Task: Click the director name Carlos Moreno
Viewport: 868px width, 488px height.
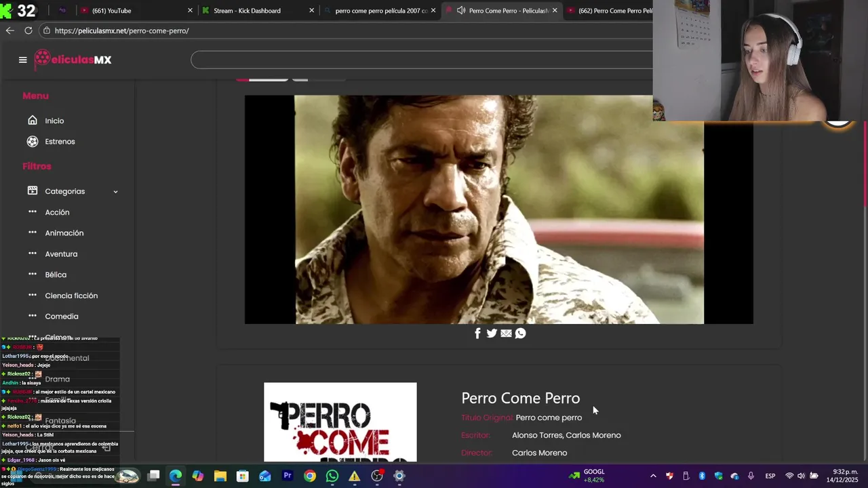Action: tap(539, 453)
